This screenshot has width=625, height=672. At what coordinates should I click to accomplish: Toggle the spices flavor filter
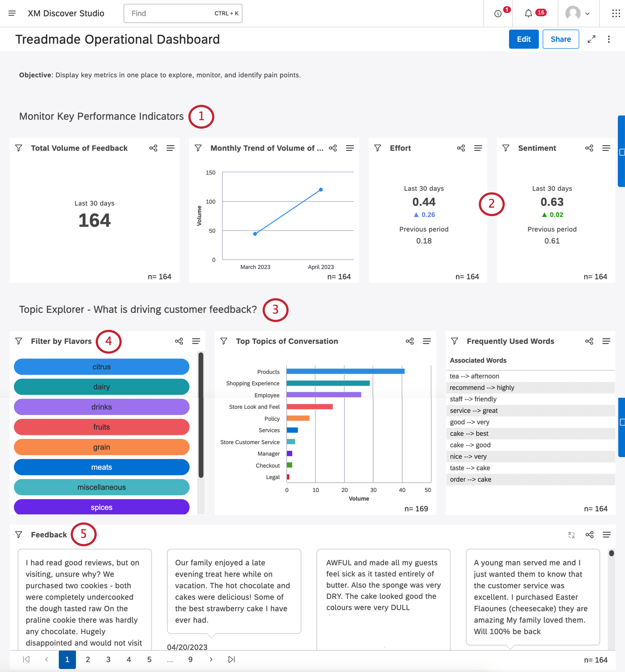click(x=101, y=507)
